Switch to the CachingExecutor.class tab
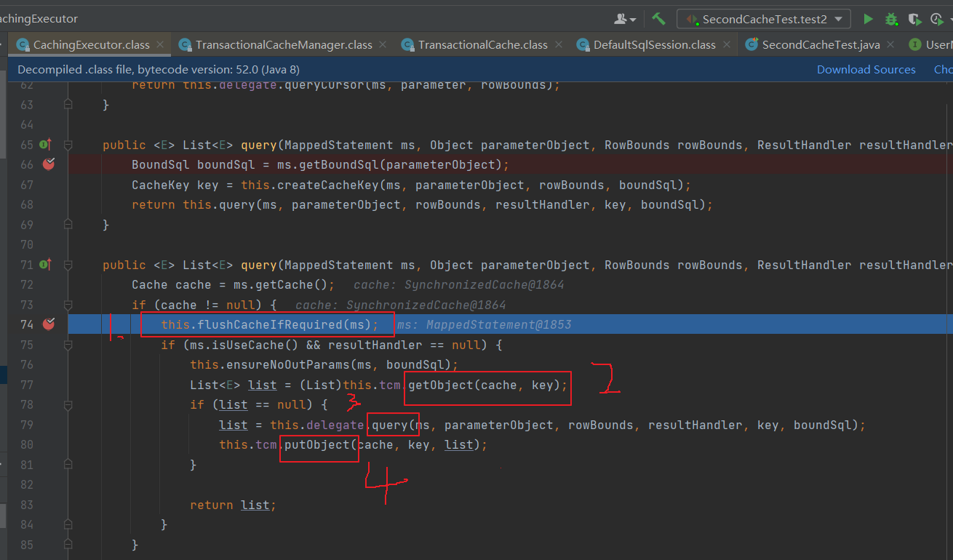 click(91, 44)
